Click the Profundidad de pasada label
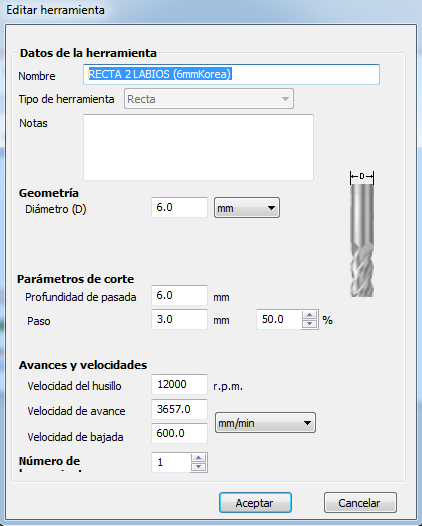Viewport: 422px width, 526px height. point(81,297)
